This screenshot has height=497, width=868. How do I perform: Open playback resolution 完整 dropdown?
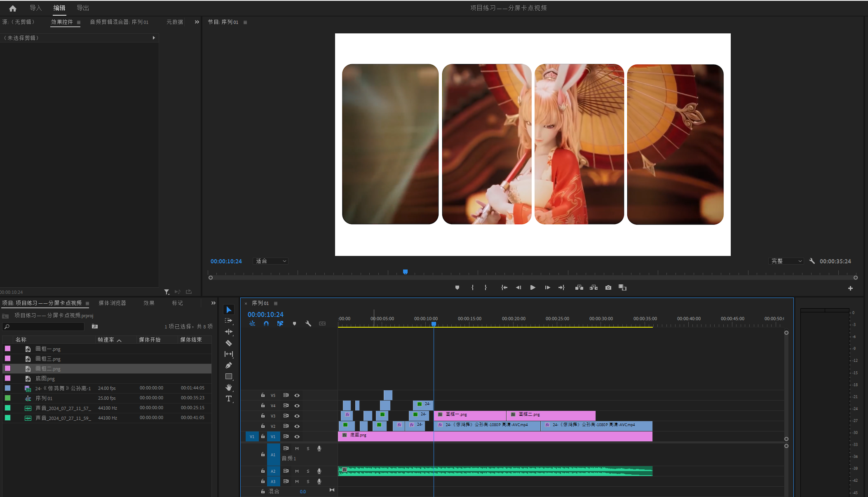point(786,261)
